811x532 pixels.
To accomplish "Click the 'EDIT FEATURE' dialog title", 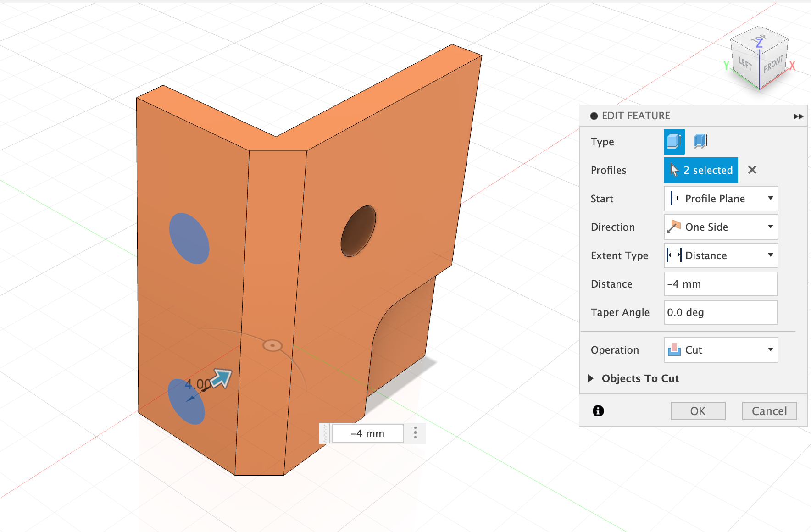I will (636, 116).
